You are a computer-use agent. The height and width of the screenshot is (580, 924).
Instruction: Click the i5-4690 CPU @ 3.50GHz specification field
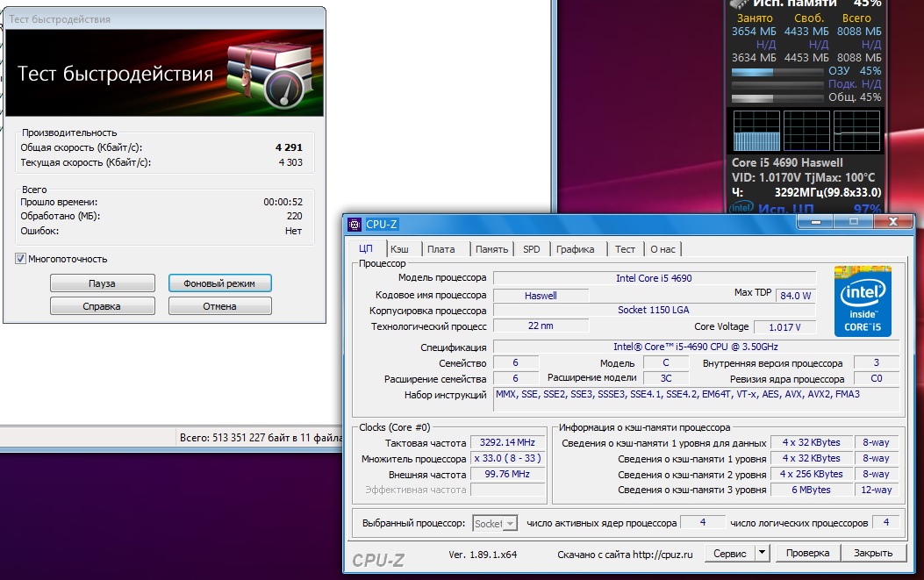click(696, 347)
